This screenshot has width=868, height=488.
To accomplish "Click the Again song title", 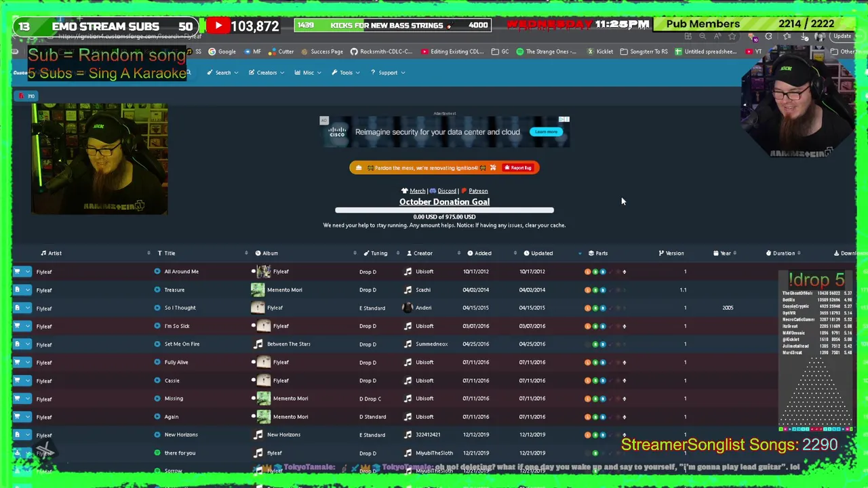I will click(171, 417).
